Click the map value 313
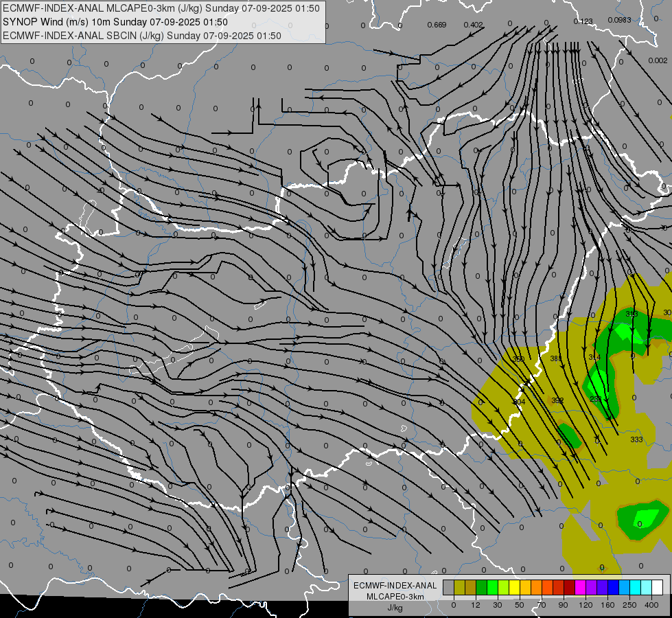672x618 pixels. click(632, 314)
